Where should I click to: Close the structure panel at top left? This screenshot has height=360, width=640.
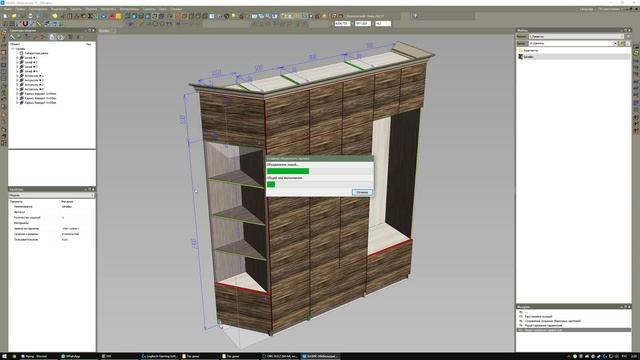93,30
